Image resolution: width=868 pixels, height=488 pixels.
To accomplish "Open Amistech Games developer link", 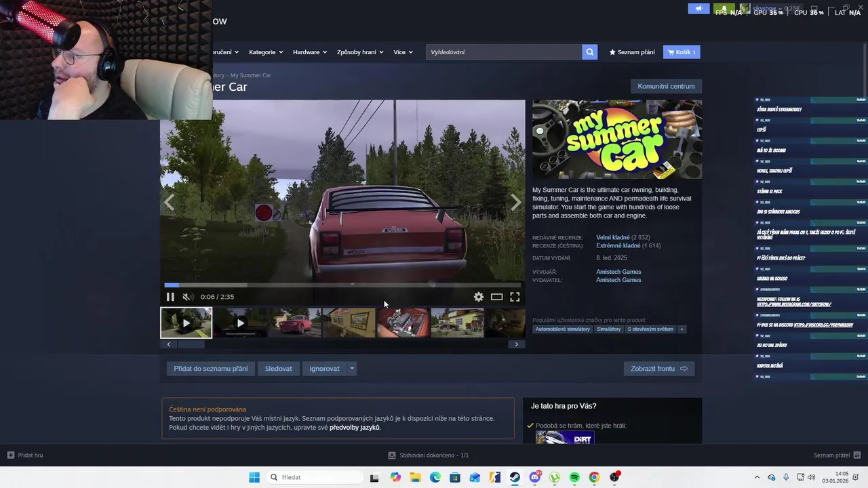I will [x=618, y=272].
